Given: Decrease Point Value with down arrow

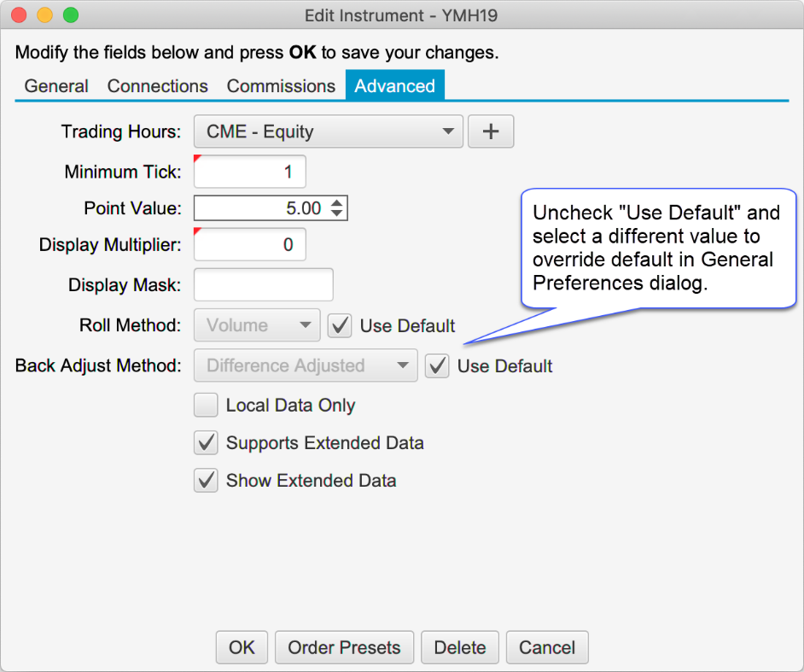Looking at the screenshot, I should [x=337, y=213].
